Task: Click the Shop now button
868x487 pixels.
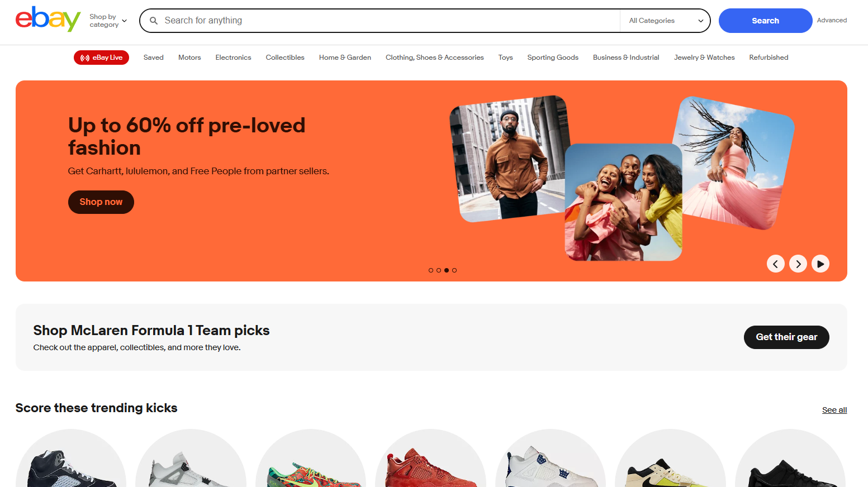Action: [101, 202]
